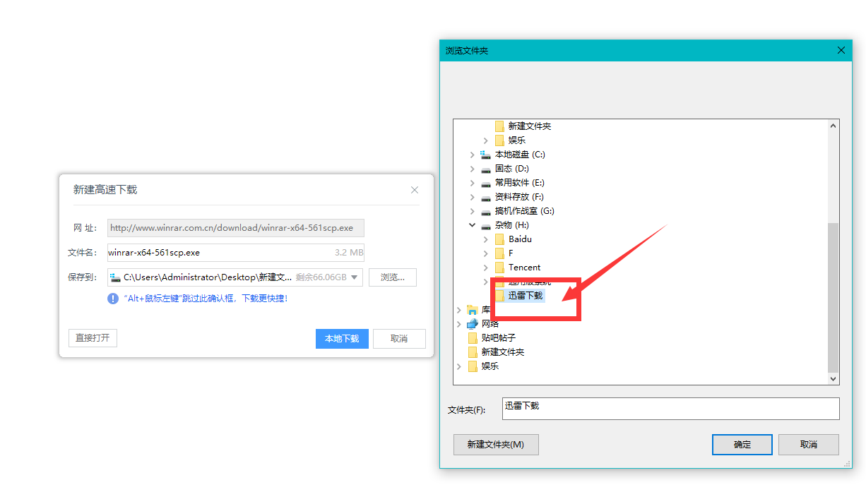This screenshot has height=504, width=866.
Task: Expand the 固态 (D:) tree node
Action: coord(473,169)
